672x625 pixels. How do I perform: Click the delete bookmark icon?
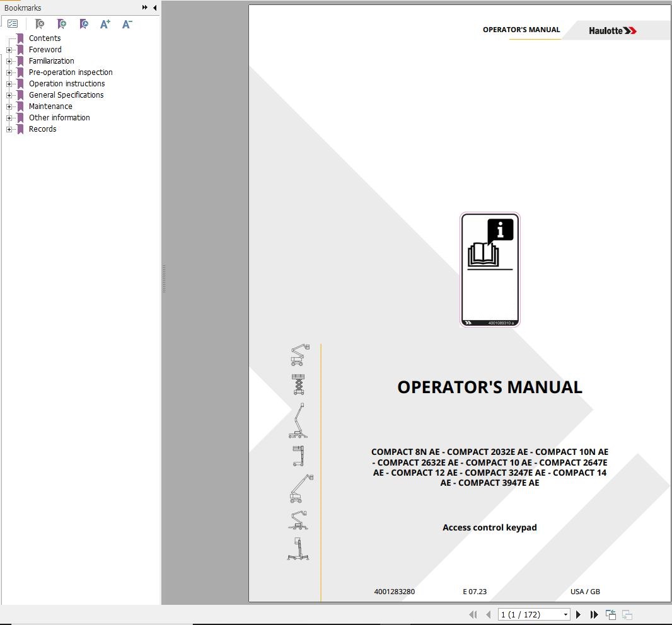point(40,24)
